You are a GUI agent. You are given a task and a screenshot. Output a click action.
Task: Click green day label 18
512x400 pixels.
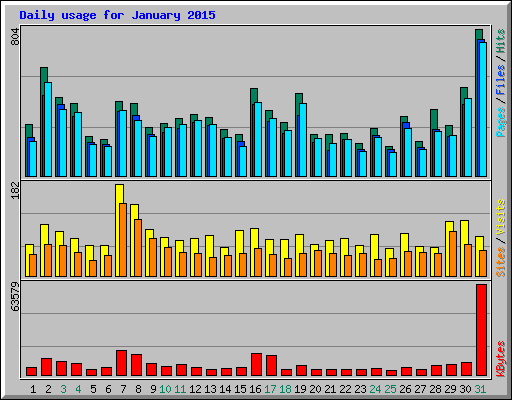point(285,389)
